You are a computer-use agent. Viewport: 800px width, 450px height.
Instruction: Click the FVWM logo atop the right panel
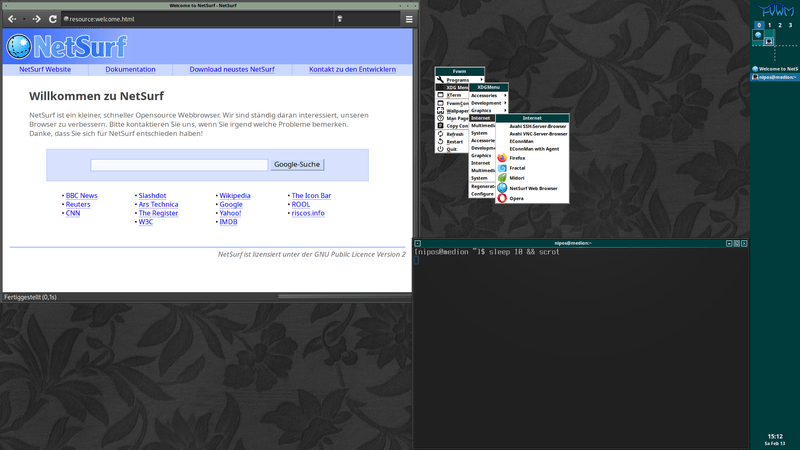click(776, 10)
